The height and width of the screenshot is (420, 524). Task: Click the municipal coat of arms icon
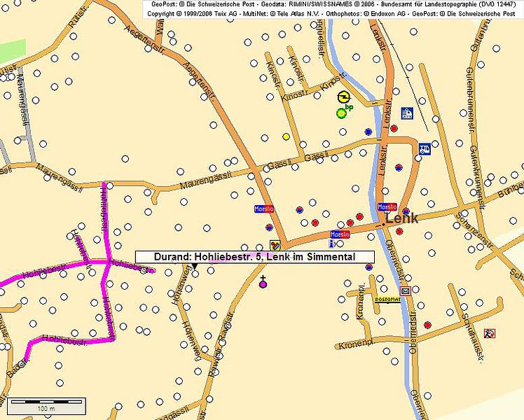pos(275,245)
